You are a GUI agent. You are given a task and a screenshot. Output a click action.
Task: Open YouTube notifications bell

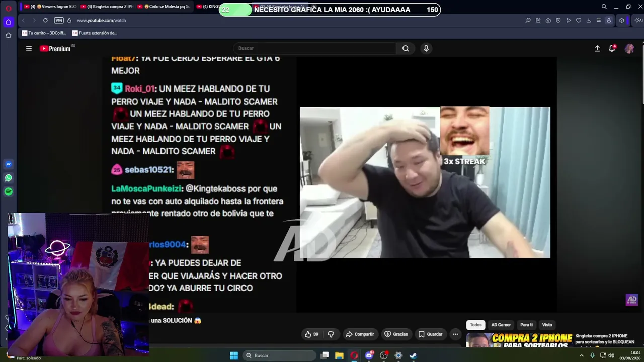pyautogui.click(x=612, y=48)
